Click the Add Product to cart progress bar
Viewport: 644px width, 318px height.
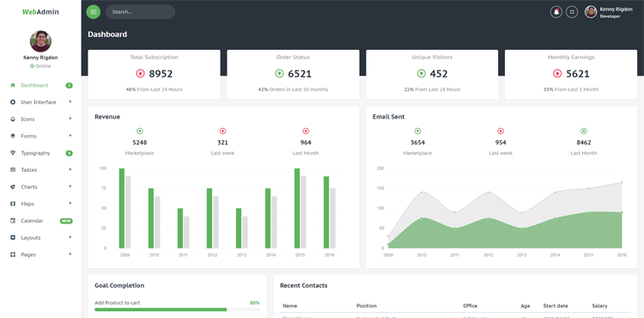tap(177, 309)
